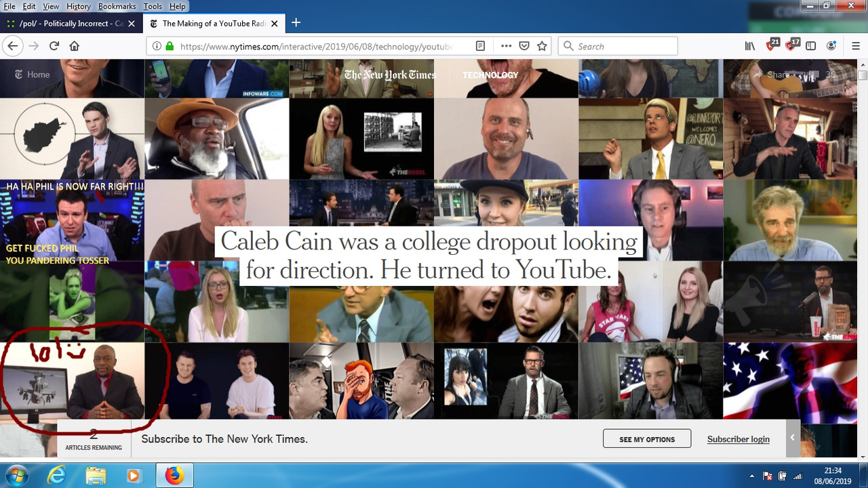Open the Tools menu

pyautogui.click(x=153, y=6)
